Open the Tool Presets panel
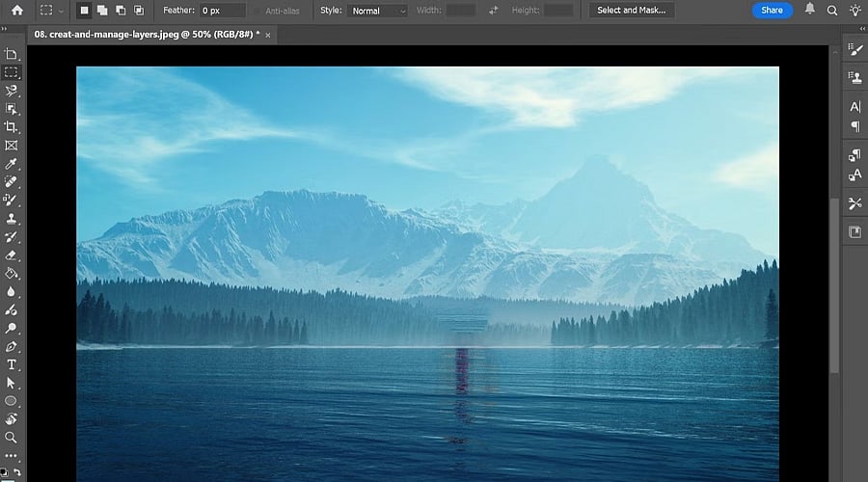This screenshot has width=868, height=482. (x=855, y=203)
